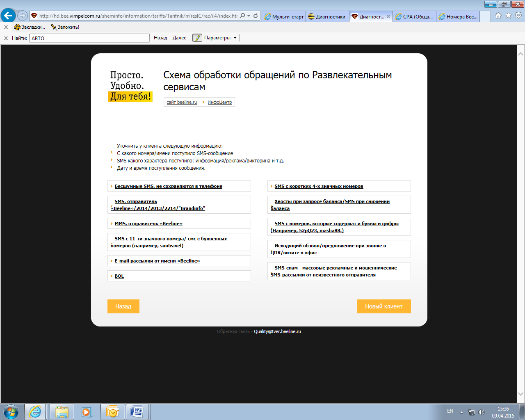Click Internet Explorer taskbar icon
This screenshot has height=420, width=525.
(35, 412)
